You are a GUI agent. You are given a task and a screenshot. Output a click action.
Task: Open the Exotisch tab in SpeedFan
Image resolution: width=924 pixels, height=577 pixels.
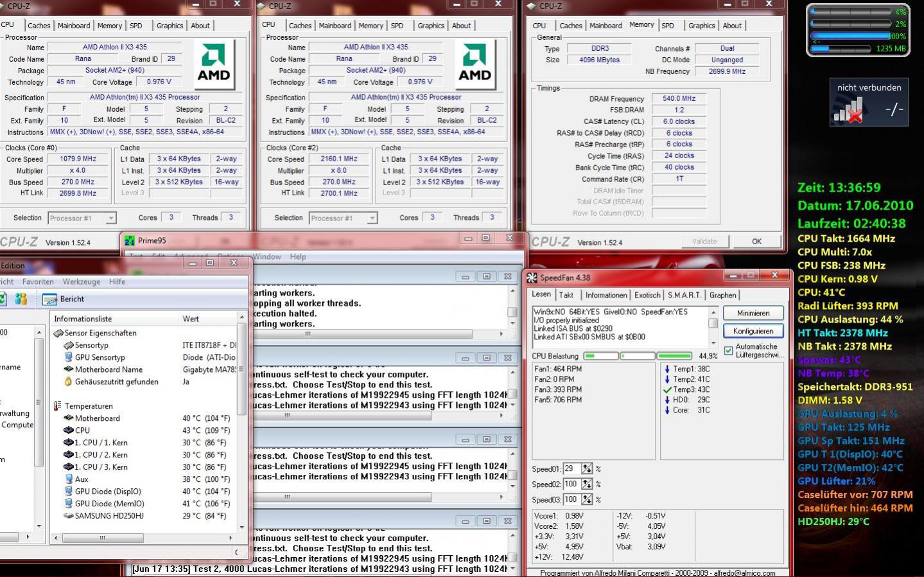[647, 295]
